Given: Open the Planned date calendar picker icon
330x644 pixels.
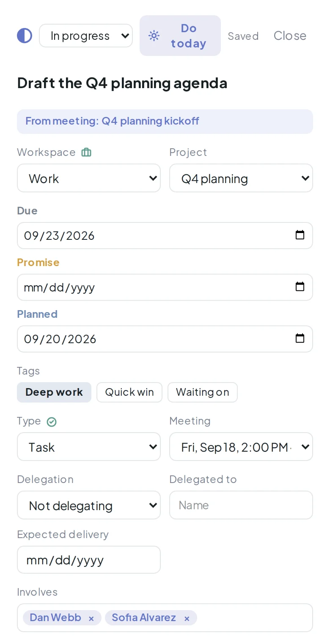Looking at the screenshot, I should pyautogui.click(x=300, y=339).
